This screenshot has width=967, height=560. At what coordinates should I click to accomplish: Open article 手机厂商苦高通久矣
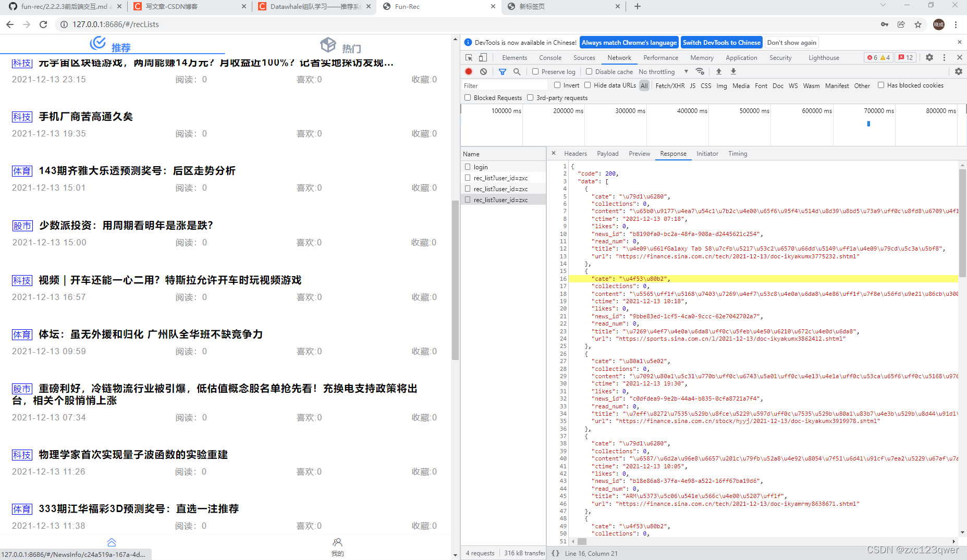(86, 117)
